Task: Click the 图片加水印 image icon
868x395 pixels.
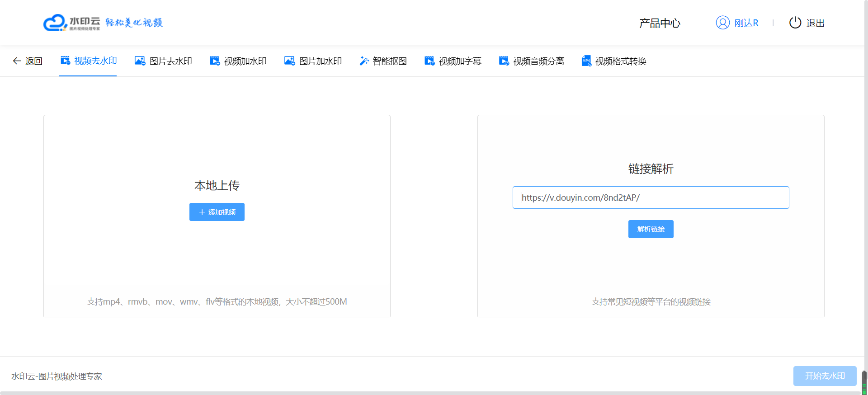Action: click(x=290, y=61)
